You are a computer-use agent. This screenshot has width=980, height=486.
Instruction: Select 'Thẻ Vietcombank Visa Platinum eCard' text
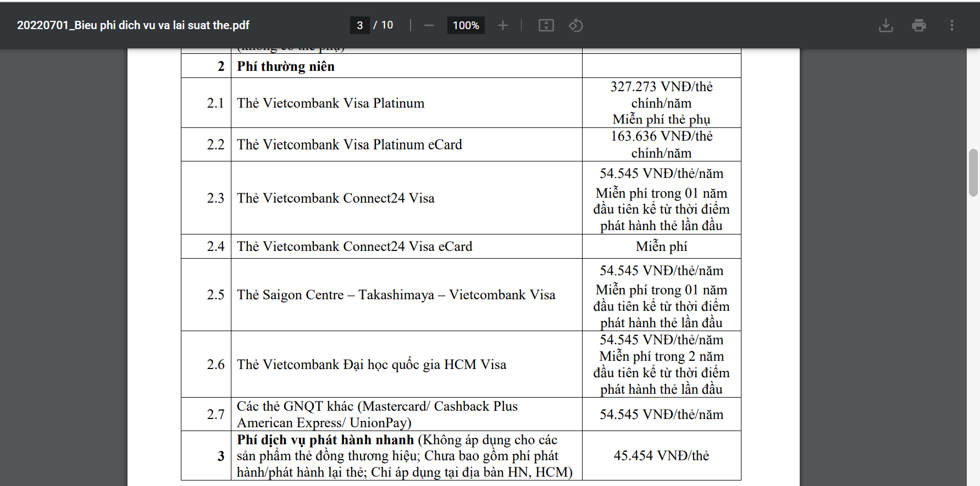click(x=350, y=144)
